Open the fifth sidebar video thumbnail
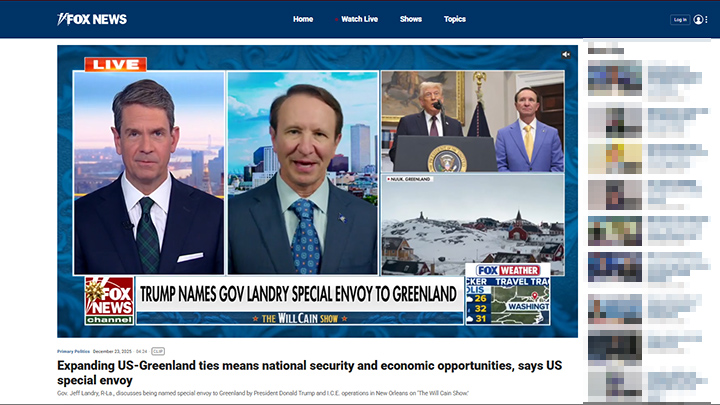 (614, 231)
